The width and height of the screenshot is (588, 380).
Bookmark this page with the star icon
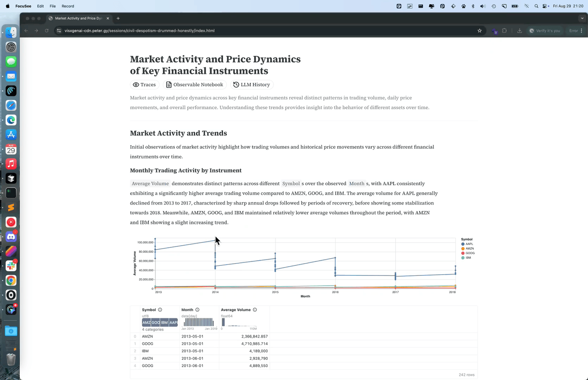point(480,31)
